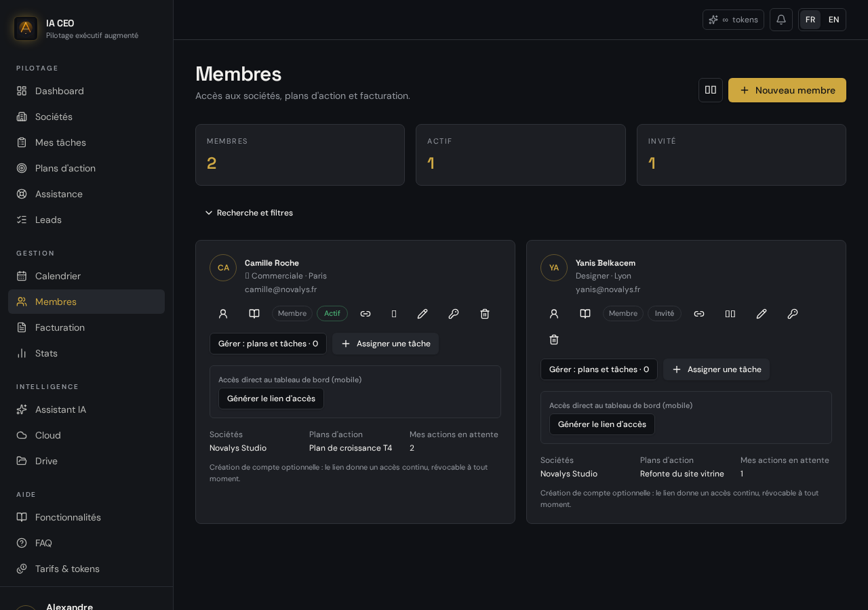Assign a task to Yanis Belkacem
The width and height of the screenshot is (868, 610).
coord(716,369)
